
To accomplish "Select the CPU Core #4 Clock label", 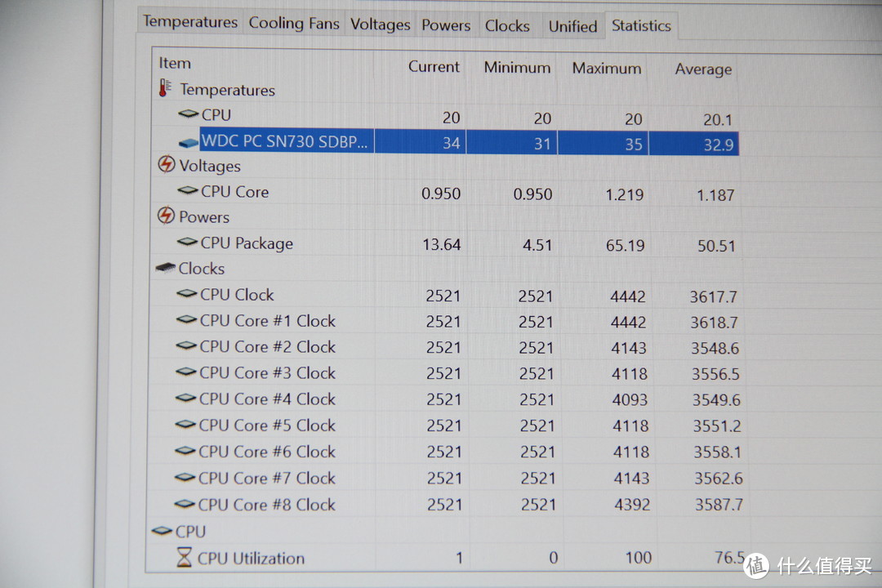I will 267,399.
